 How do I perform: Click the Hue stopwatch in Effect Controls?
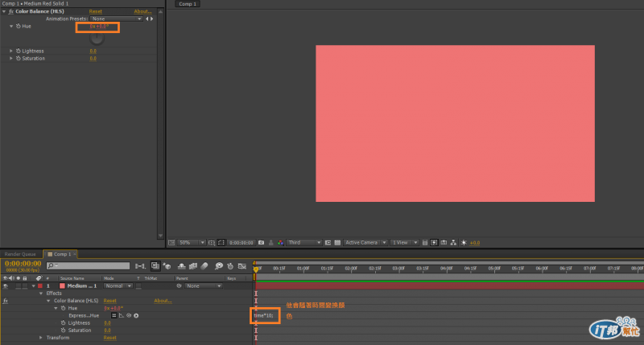point(18,26)
